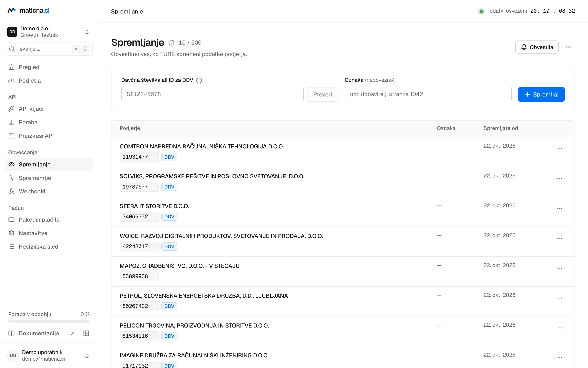This screenshot has width=588, height=368.
Task: Click the info icon next to Spremljanje heading
Action: coord(171,43)
